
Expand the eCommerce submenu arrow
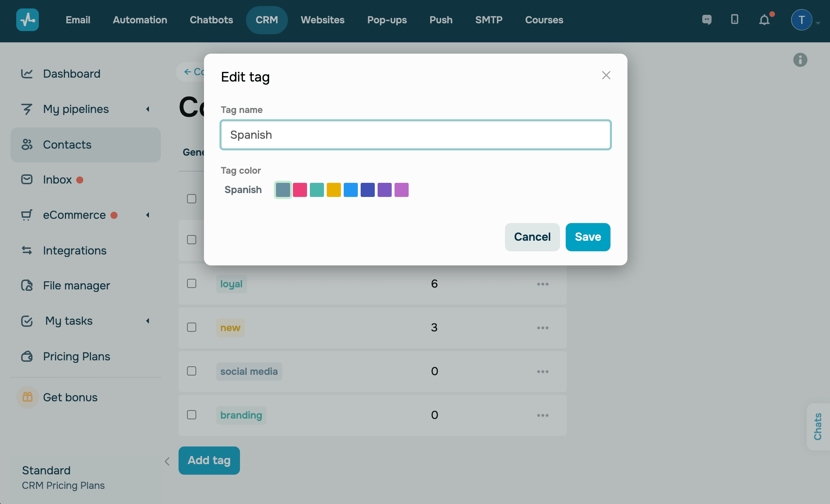point(148,215)
